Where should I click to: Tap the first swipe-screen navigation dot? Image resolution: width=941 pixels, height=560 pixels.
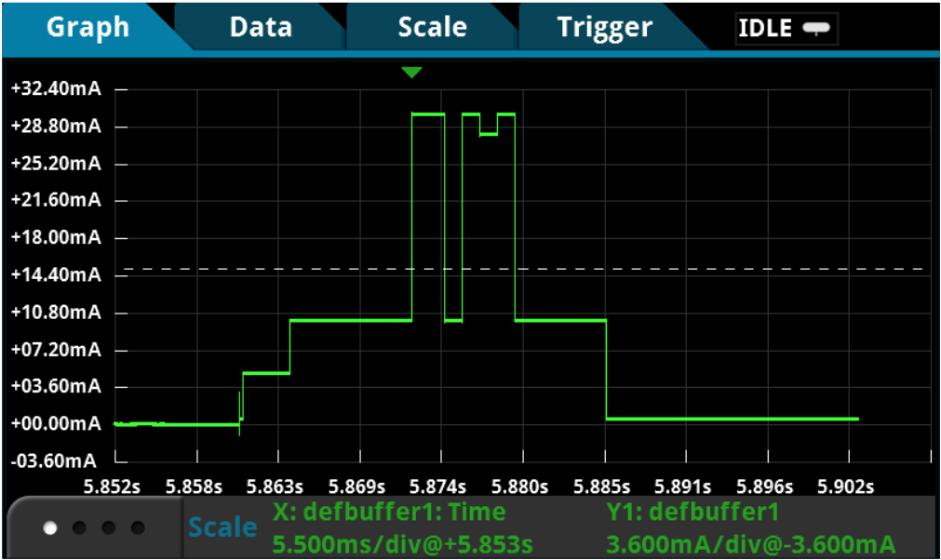click(x=48, y=527)
